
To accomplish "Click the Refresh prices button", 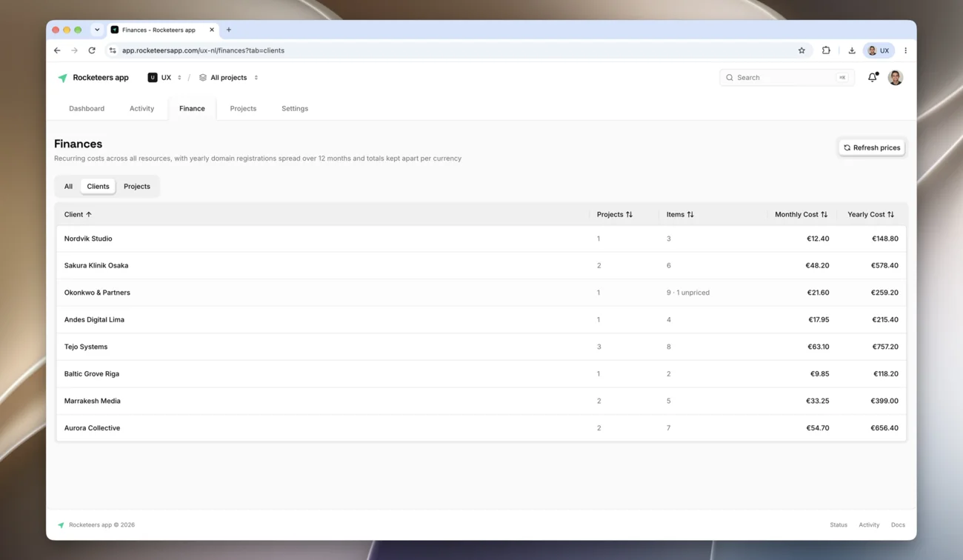I will (x=872, y=147).
